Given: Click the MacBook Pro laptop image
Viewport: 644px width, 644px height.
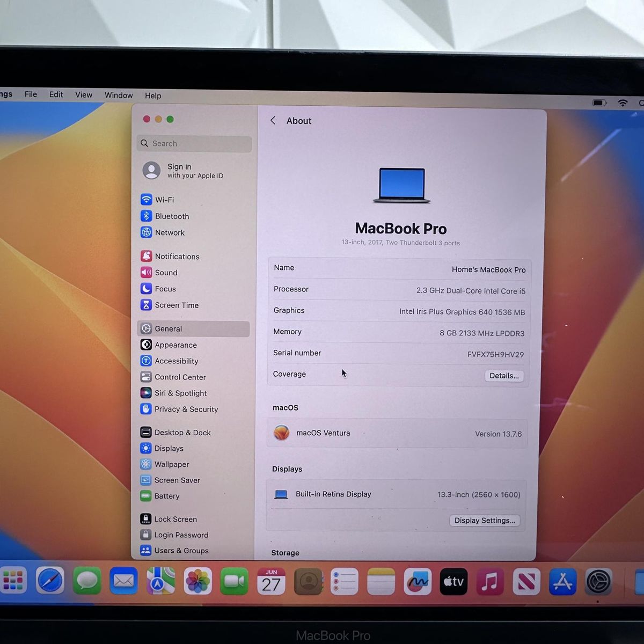Looking at the screenshot, I should 401,186.
